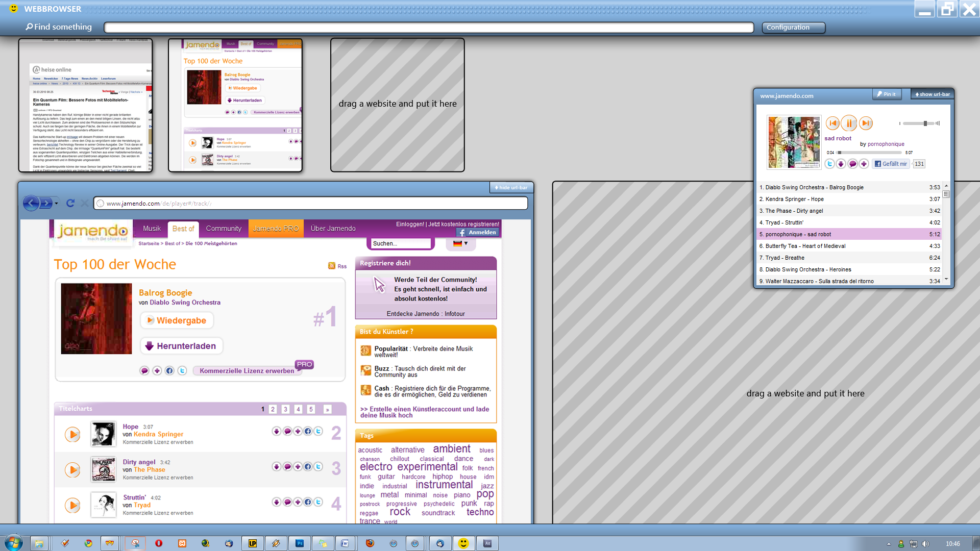The width and height of the screenshot is (980, 551).
Task: Go to previous track in the player
Action: click(832, 123)
